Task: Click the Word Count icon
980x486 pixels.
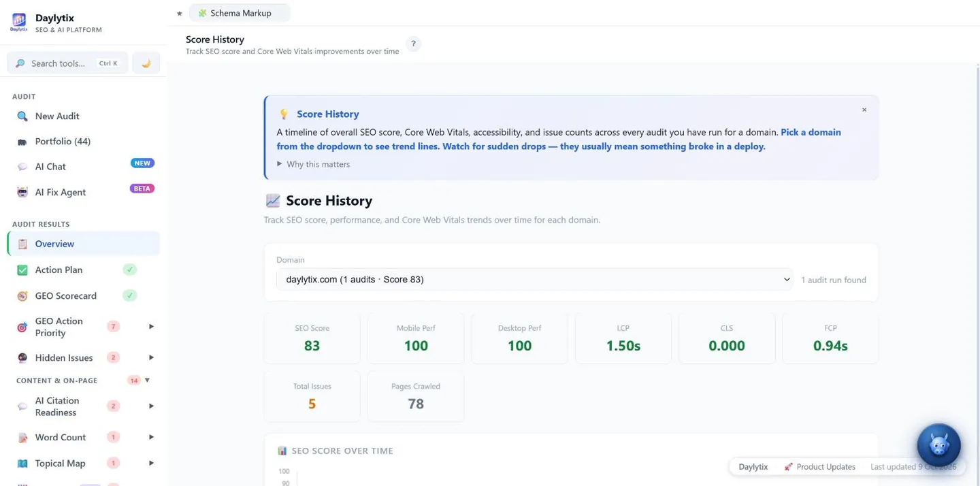Action: coord(22,438)
